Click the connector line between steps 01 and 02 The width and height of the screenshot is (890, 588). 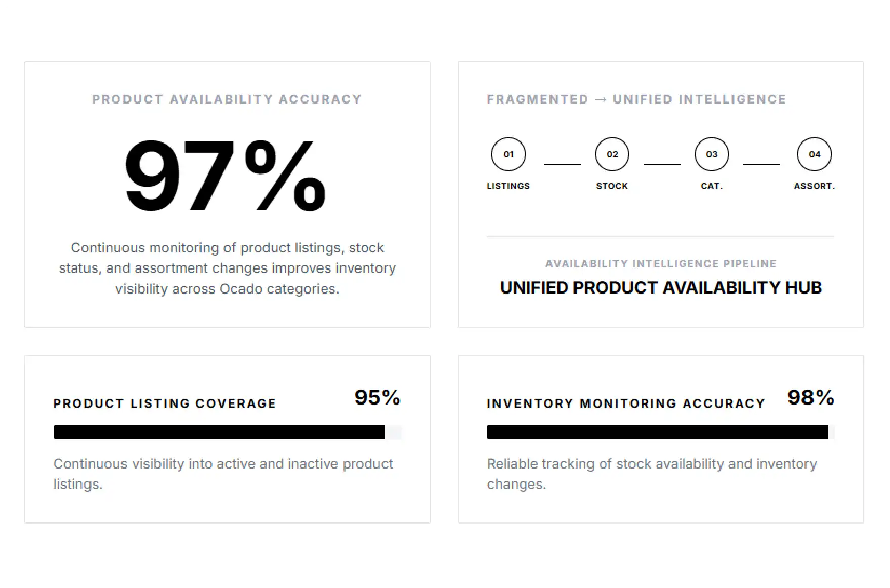[x=562, y=164]
